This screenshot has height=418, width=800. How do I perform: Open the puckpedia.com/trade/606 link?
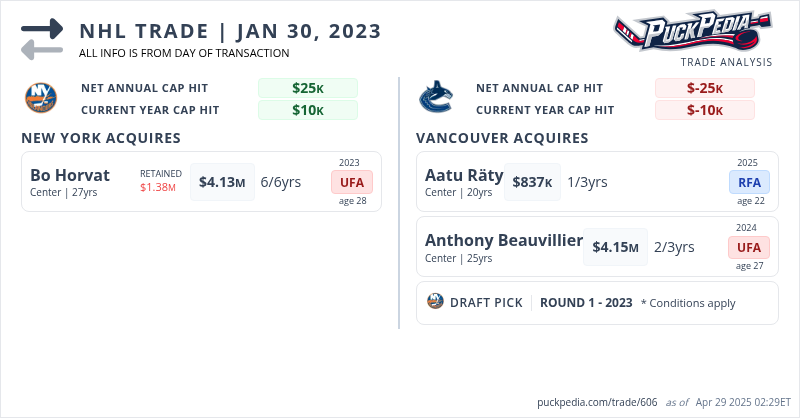point(597,402)
